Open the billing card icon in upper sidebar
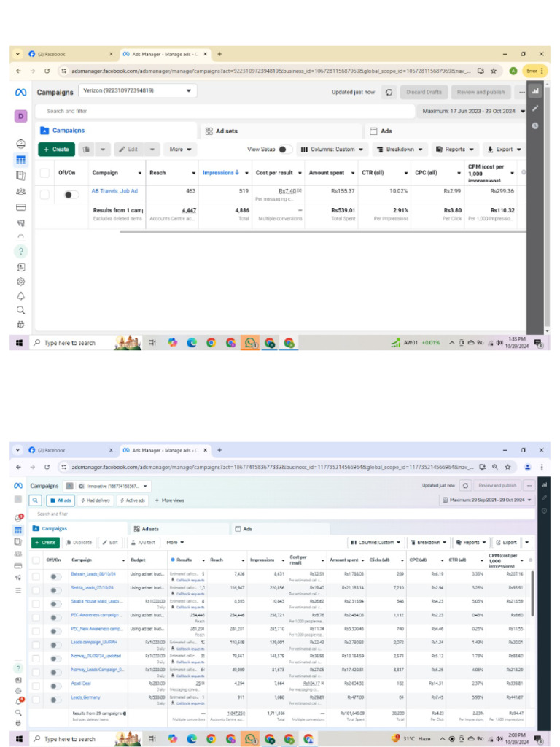The width and height of the screenshot is (560, 747). (20, 208)
